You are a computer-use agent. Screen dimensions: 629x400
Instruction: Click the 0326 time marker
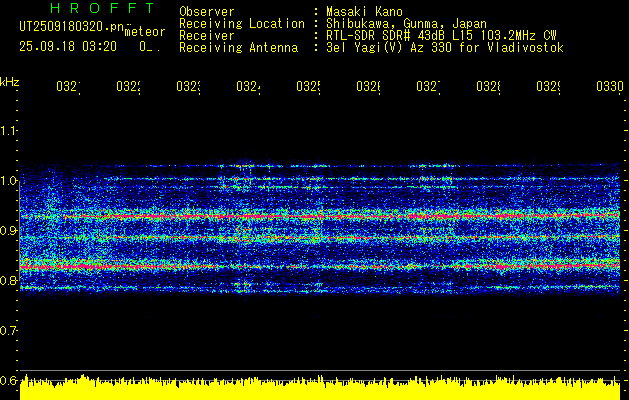pos(369,86)
